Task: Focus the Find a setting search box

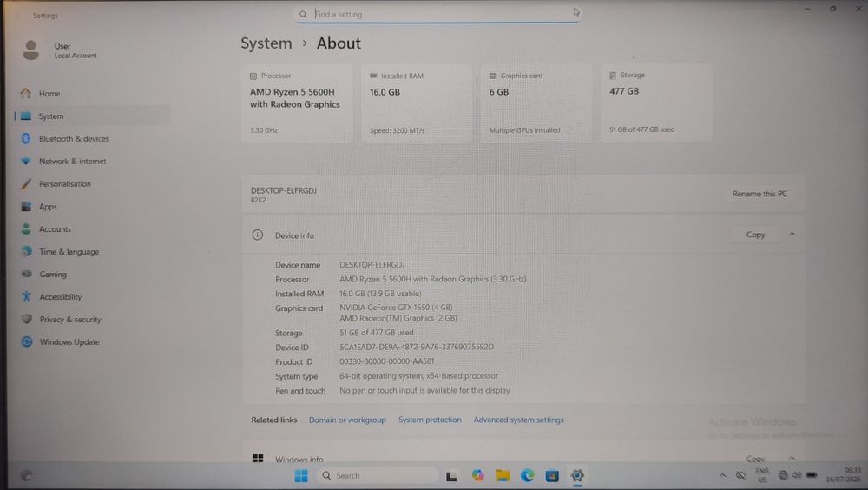Action: pos(437,15)
